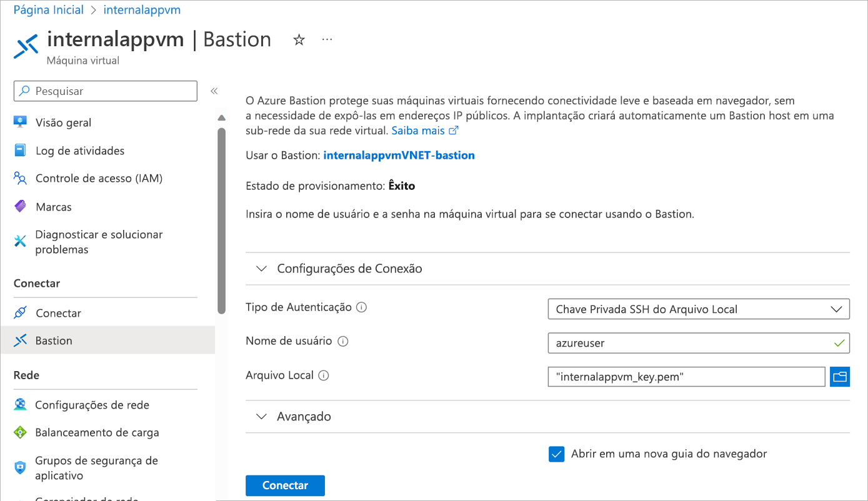Click the Arquivo Local field
This screenshot has height=501, width=868.
point(687,377)
